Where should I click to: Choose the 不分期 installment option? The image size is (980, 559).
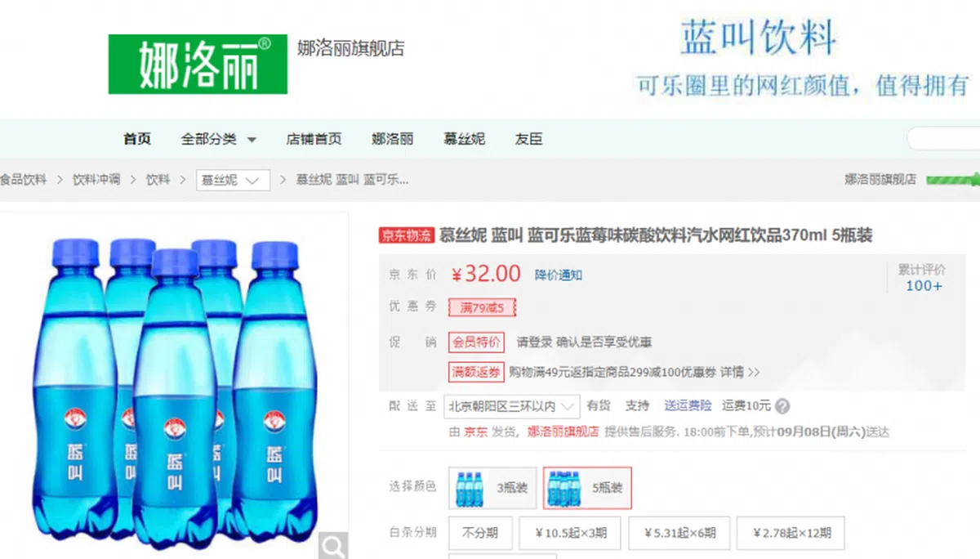[x=479, y=533]
